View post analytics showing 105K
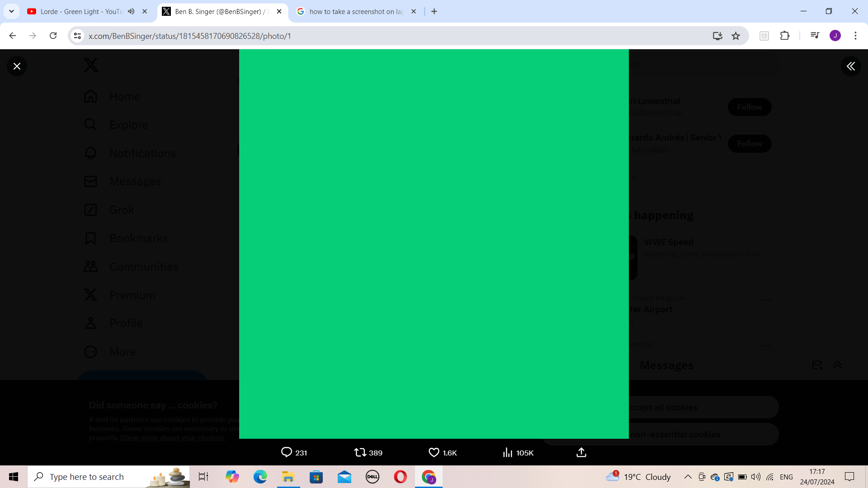868x488 pixels. click(x=518, y=452)
